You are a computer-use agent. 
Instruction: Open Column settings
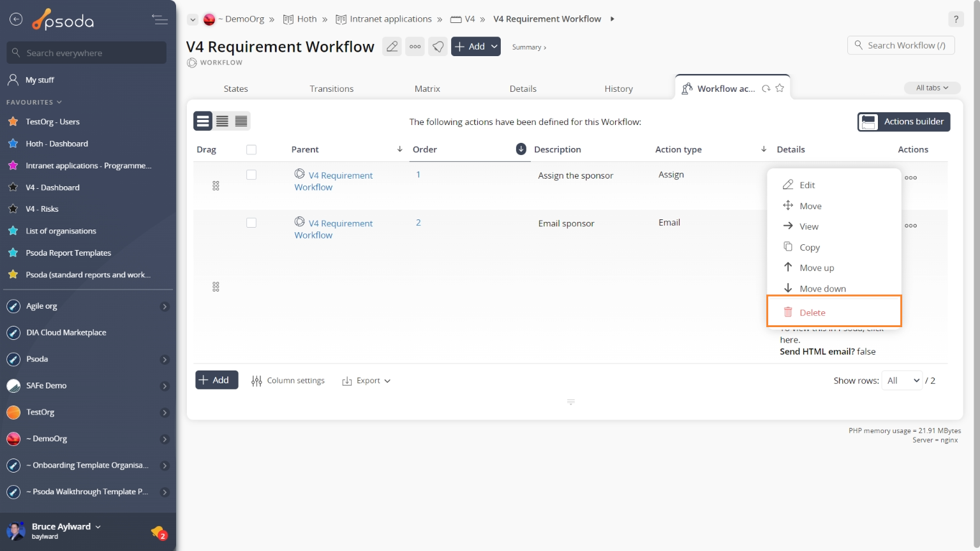pos(288,381)
